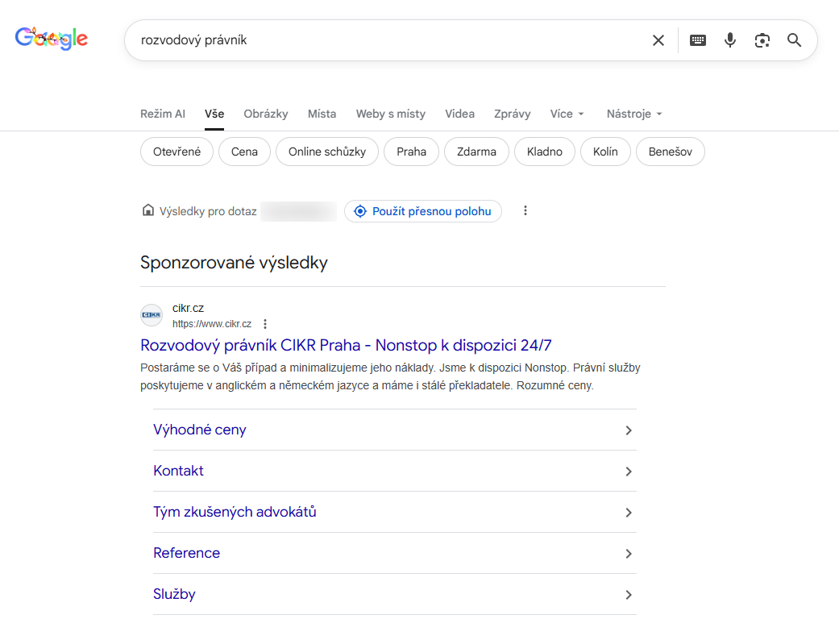Screen dimensions: 839x644
Task: Click the Kontakt sitelink
Action: (177, 471)
